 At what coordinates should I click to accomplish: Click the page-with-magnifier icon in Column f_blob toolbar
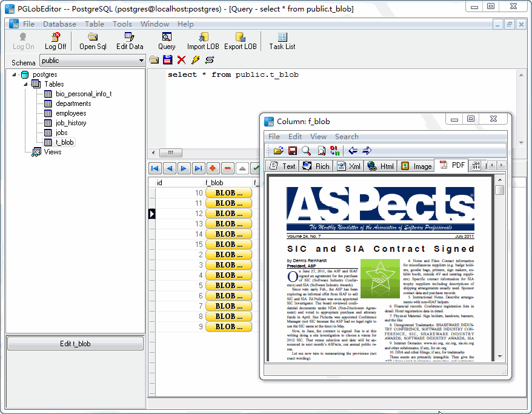(x=321, y=151)
